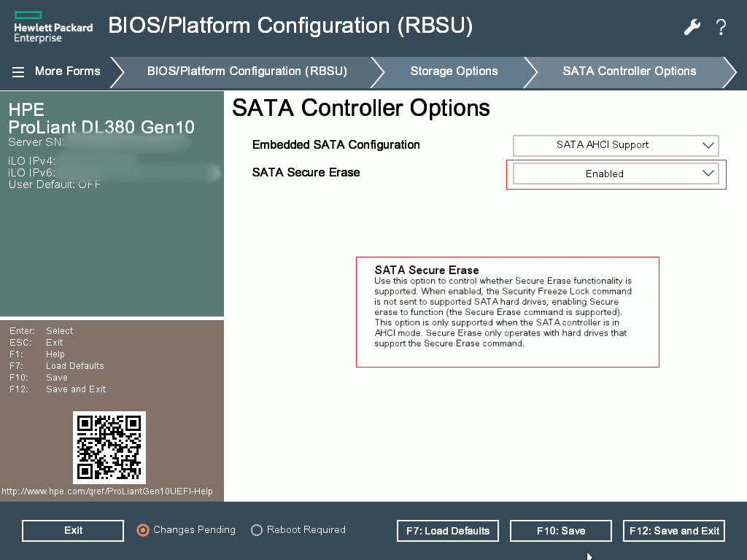Click the arrow next to iLO IPv6
The height and width of the screenshot is (560, 747).
tap(216, 172)
